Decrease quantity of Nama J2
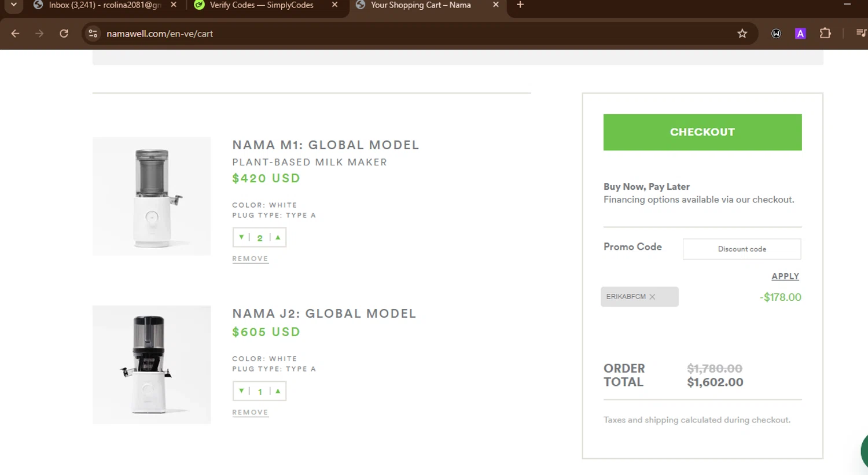 point(241,391)
